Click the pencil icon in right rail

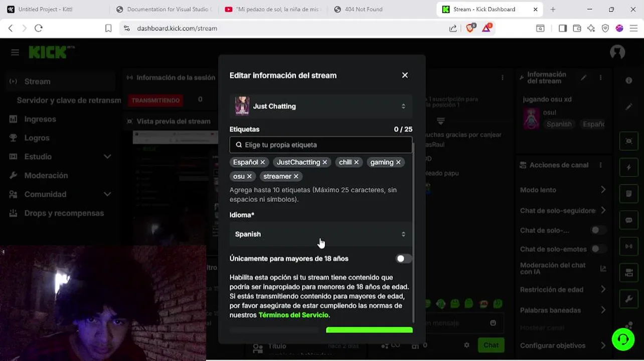(x=629, y=107)
